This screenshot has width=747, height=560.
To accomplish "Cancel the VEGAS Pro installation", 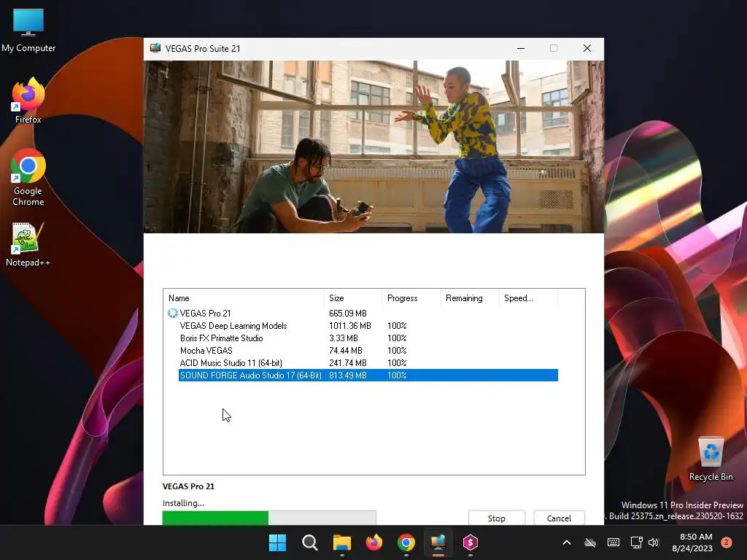I will 559,518.
